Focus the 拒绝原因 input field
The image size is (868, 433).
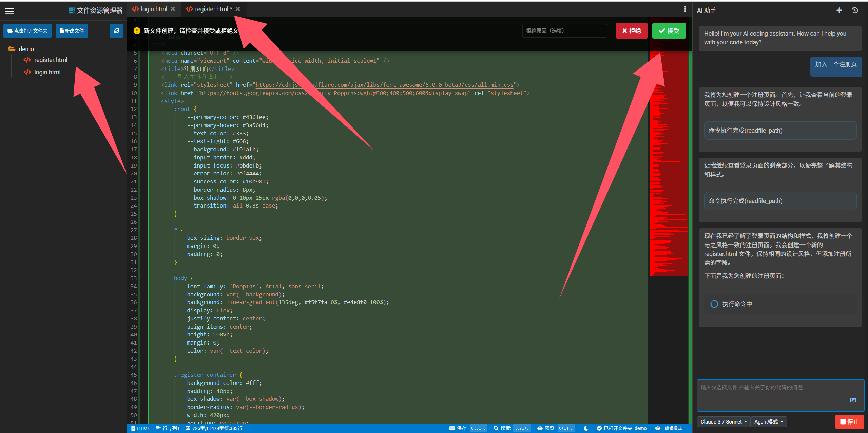[564, 31]
